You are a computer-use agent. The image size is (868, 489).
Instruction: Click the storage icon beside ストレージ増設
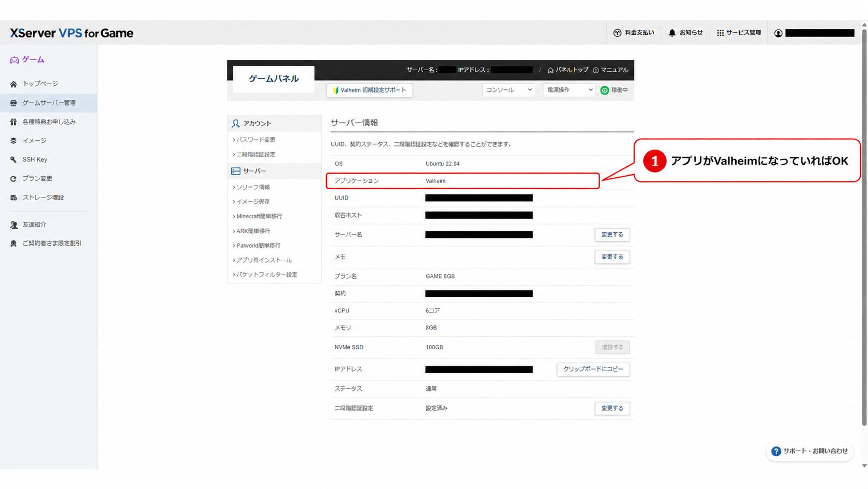pos(13,197)
